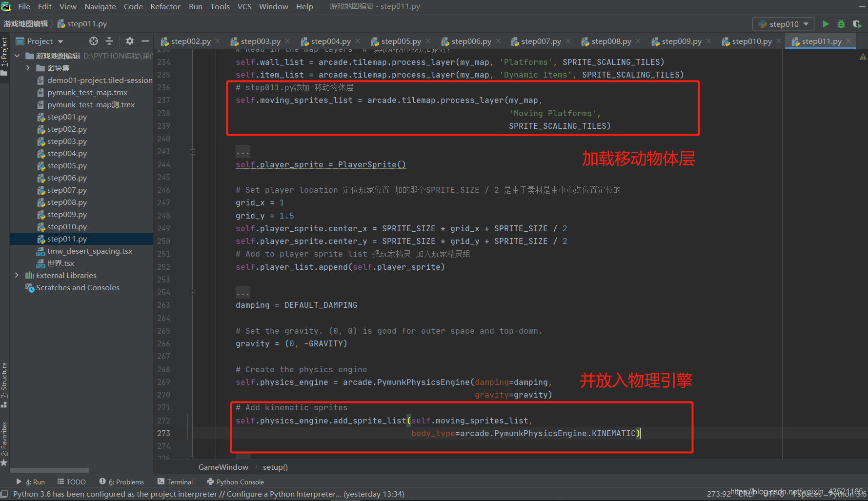Close the step011.py tab

click(x=848, y=41)
